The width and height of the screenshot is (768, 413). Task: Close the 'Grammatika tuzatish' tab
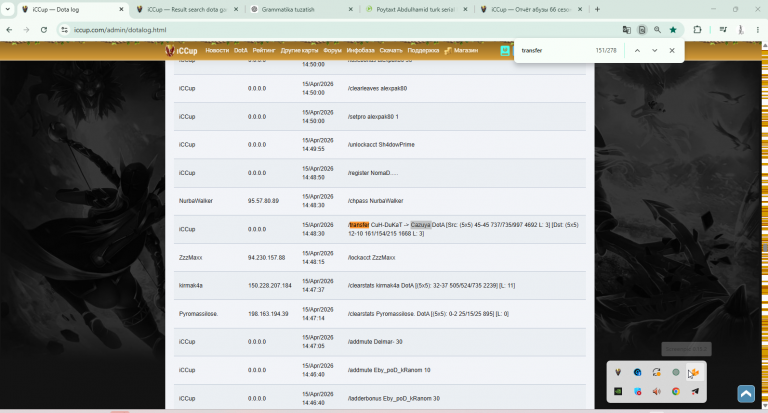(x=350, y=9)
